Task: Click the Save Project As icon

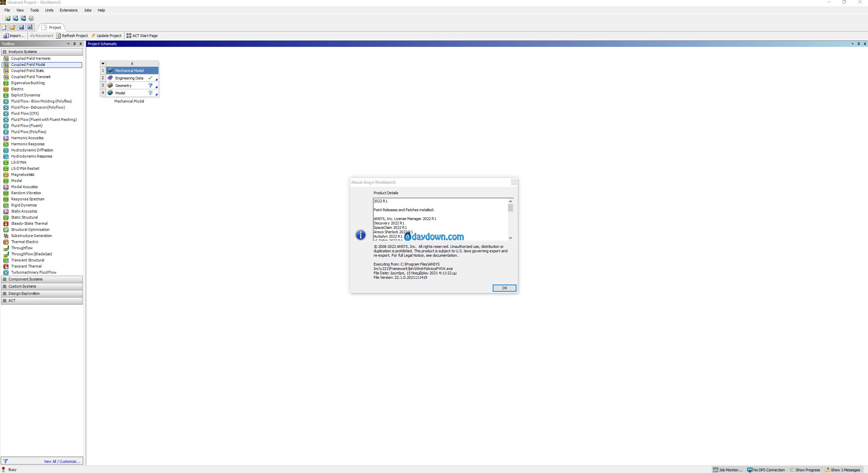Action: point(30,27)
